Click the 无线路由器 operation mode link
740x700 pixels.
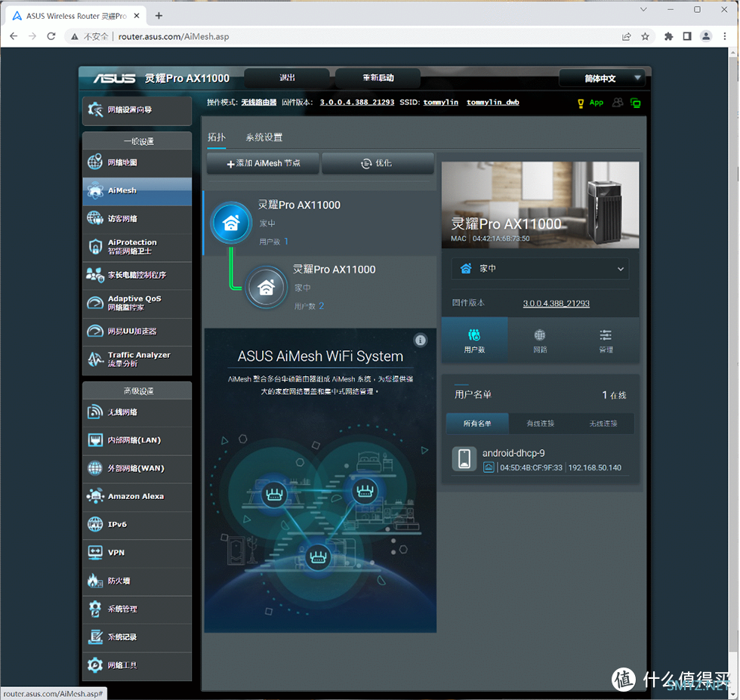258,103
